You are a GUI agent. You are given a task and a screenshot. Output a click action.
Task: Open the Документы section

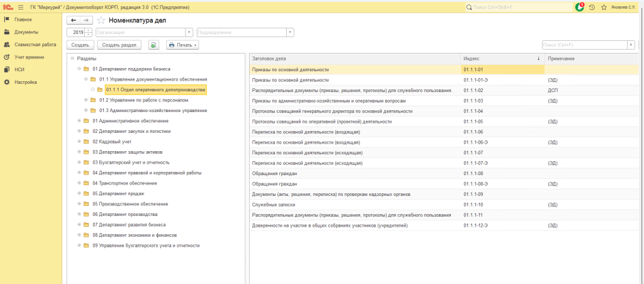coord(26,32)
